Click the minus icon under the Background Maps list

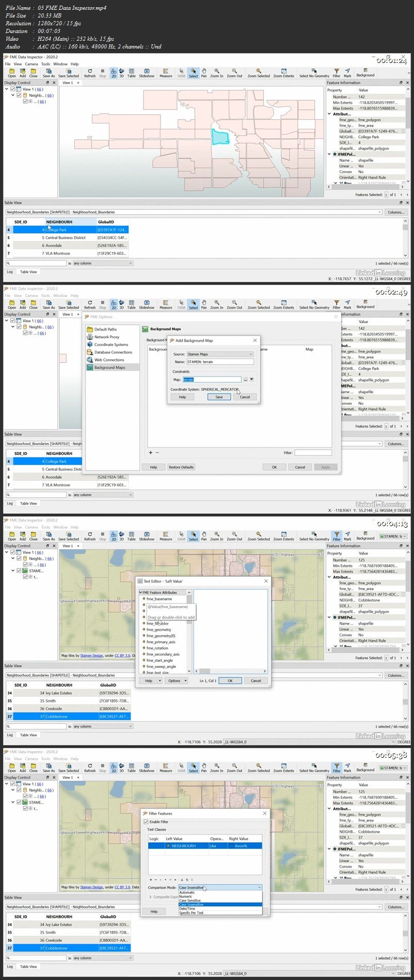157,452
